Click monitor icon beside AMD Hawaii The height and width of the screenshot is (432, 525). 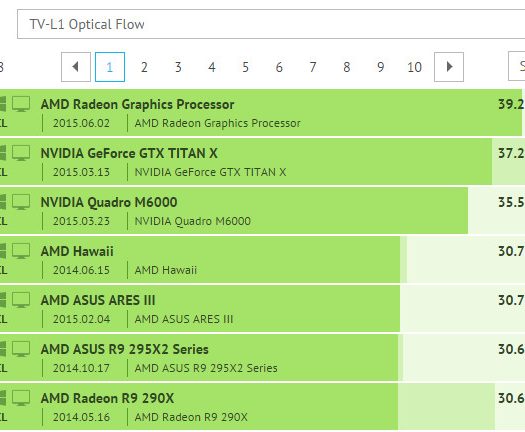(21, 251)
